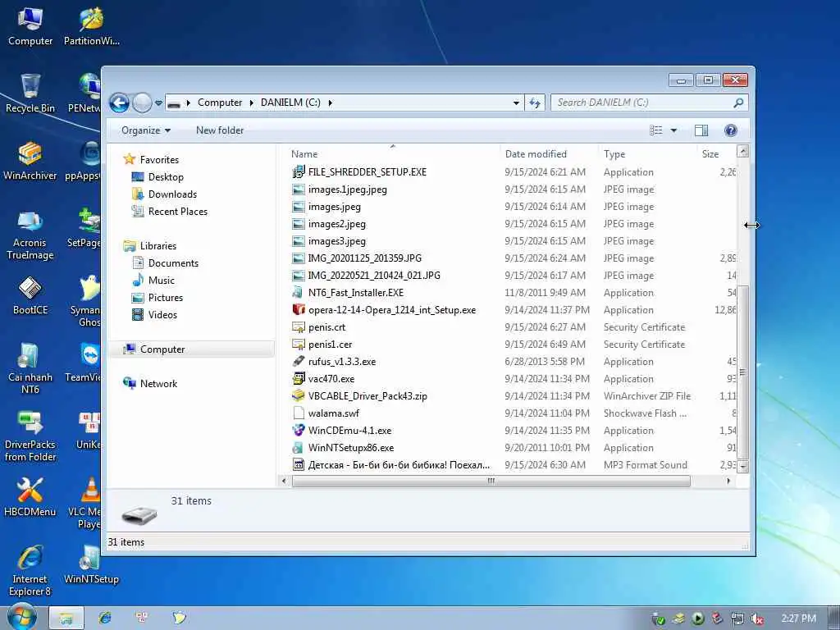Viewport: 840px width, 630px height.
Task: Launch WinNTSetup desktop shortcut
Action: click(91, 564)
